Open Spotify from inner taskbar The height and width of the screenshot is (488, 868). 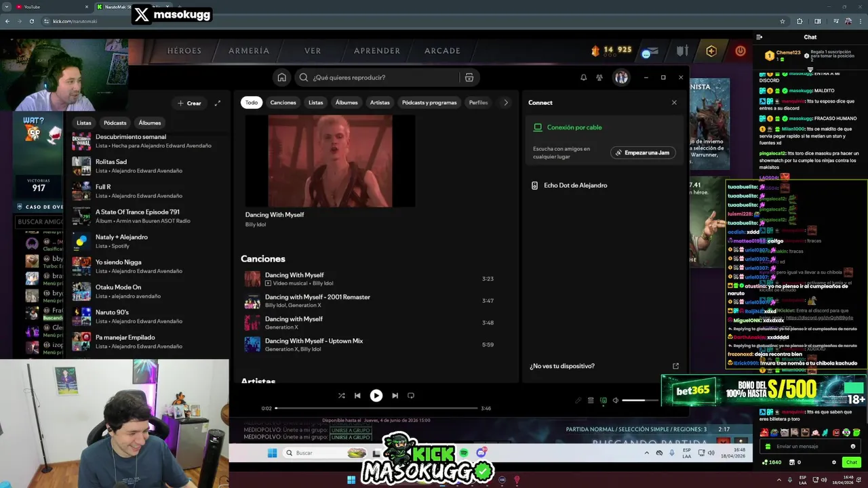pyautogui.click(x=464, y=453)
